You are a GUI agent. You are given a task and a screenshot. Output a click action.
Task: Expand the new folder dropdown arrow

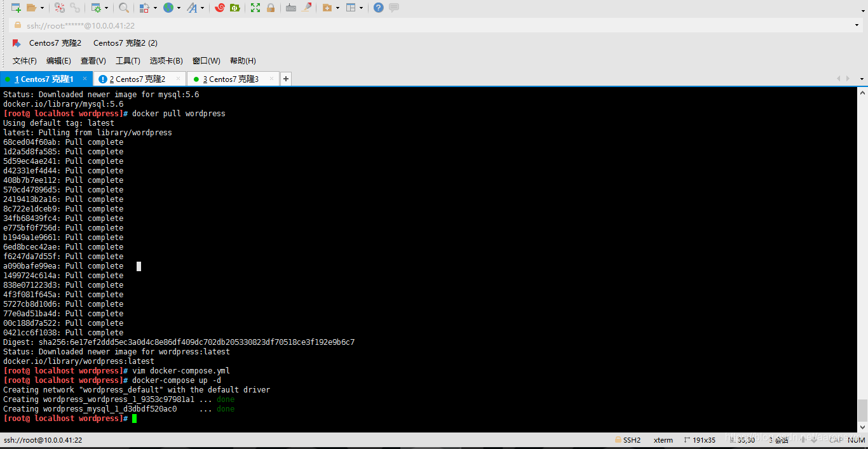[337, 8]
